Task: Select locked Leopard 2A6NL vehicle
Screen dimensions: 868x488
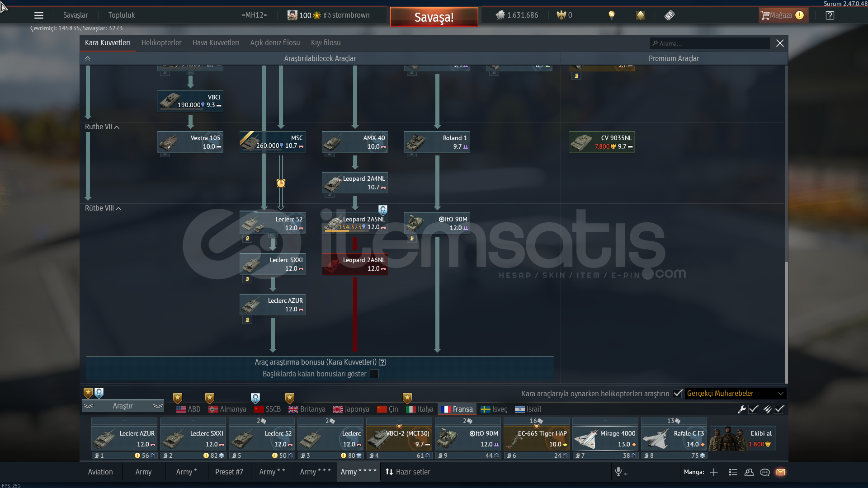Action: point(355,264)
